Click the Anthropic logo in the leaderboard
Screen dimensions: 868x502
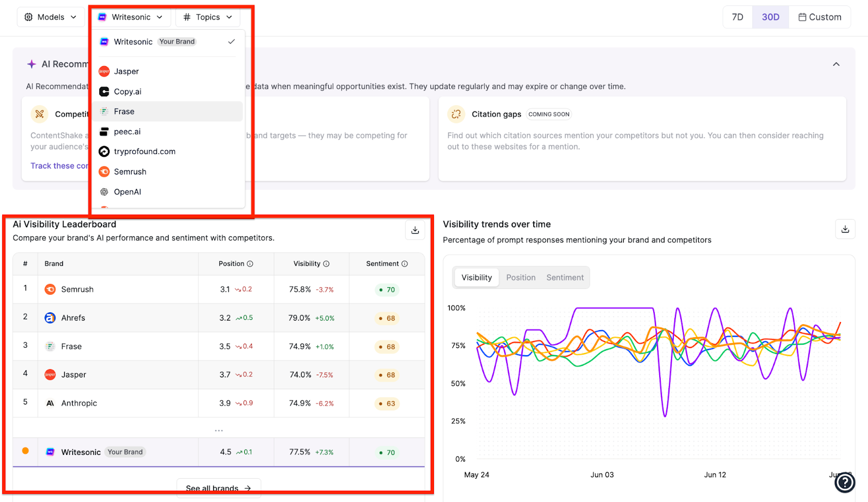pos(50,403)
